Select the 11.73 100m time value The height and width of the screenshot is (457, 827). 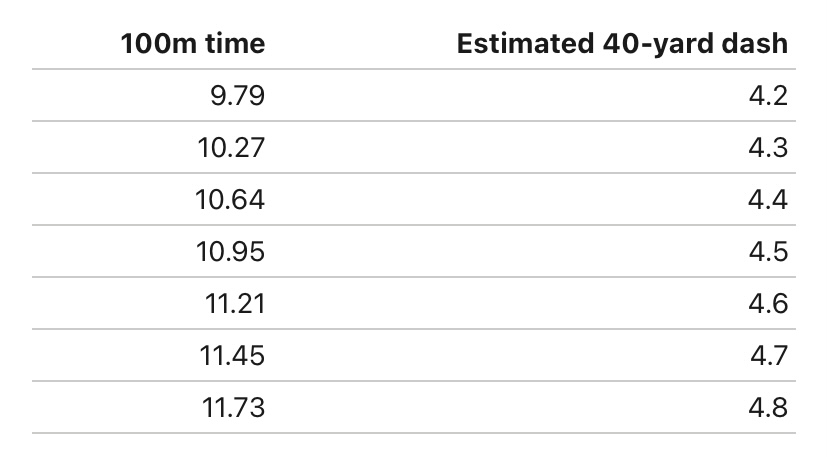click(233, 408)
